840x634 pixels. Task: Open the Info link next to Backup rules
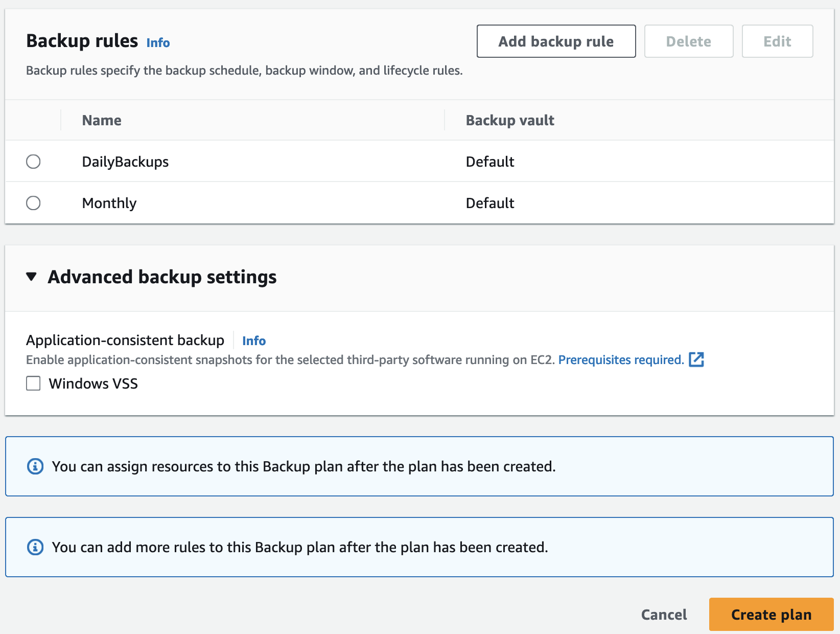158,43
